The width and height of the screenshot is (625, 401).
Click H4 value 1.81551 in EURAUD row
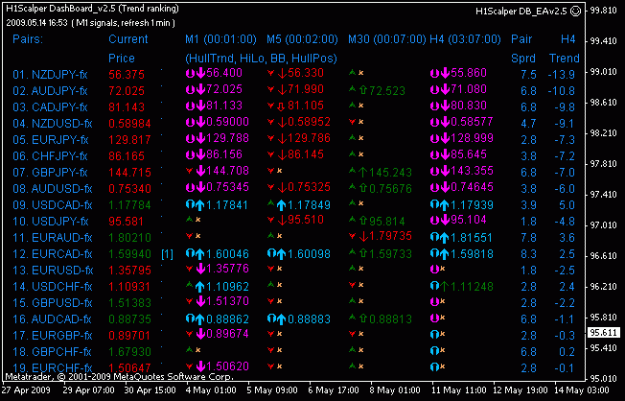472,238
